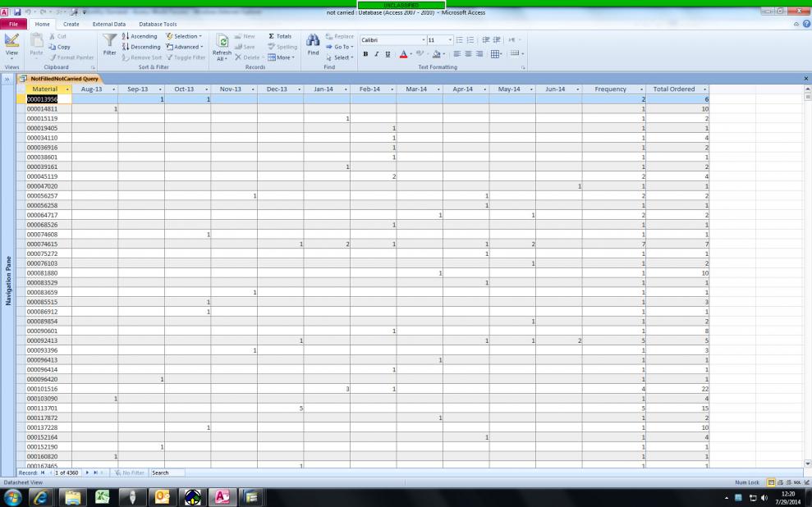The width and height of the screenshot is (812, 507).
Task: Save using Quick Access toolbar icon
Action: (17, 12)
